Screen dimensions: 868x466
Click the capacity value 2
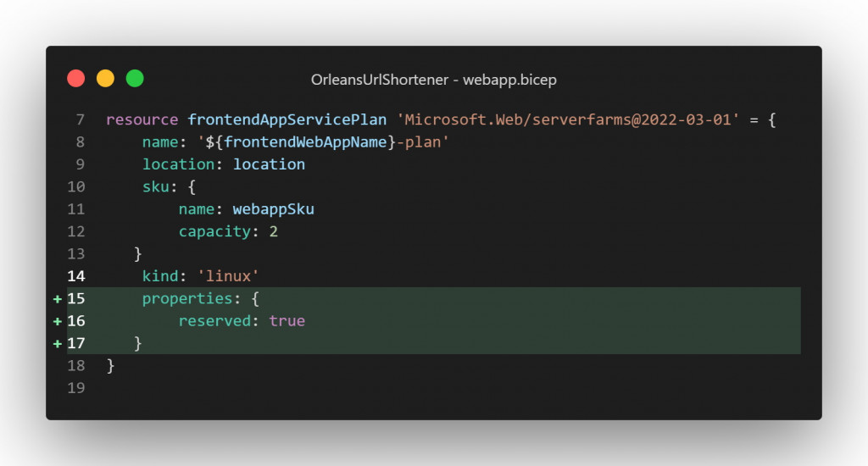click(x=274, y=231)
